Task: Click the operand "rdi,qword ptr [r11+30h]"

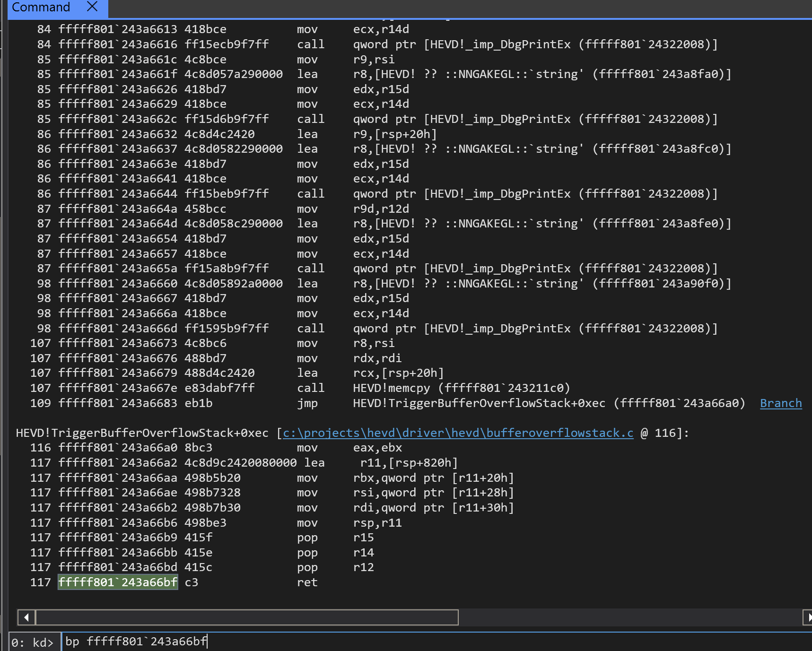Action: coord(433,508)
